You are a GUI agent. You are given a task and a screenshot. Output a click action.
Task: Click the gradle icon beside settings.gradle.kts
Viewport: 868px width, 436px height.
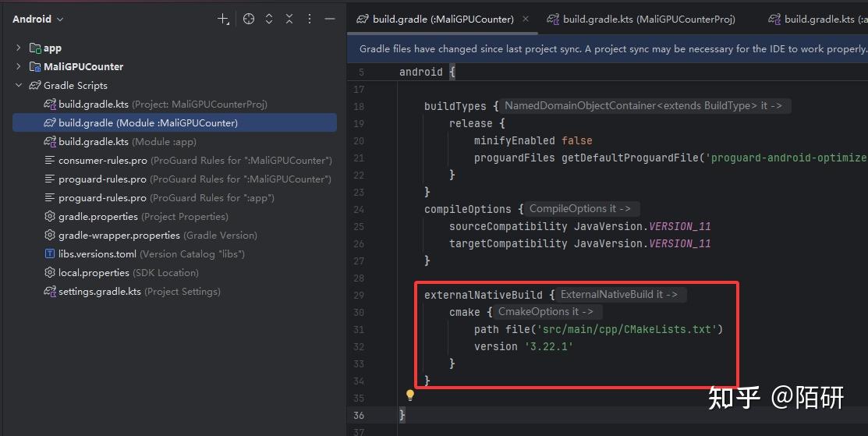pos(50,291)
